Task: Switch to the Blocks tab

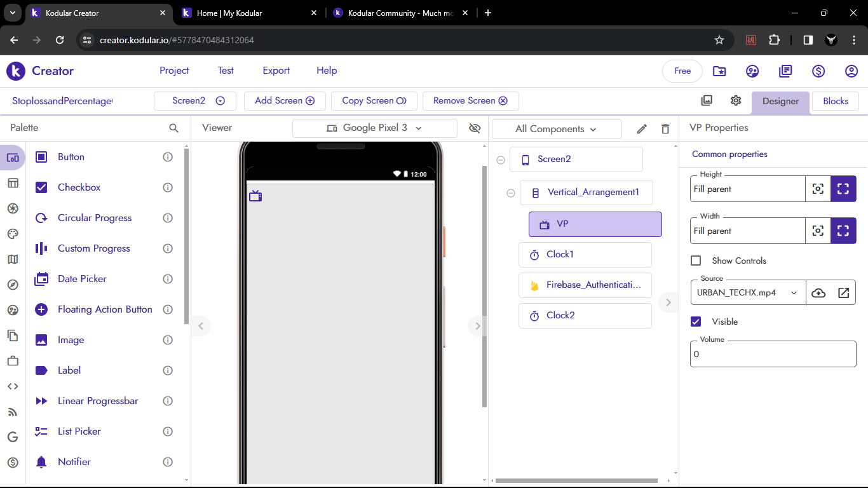Action: 835,101
